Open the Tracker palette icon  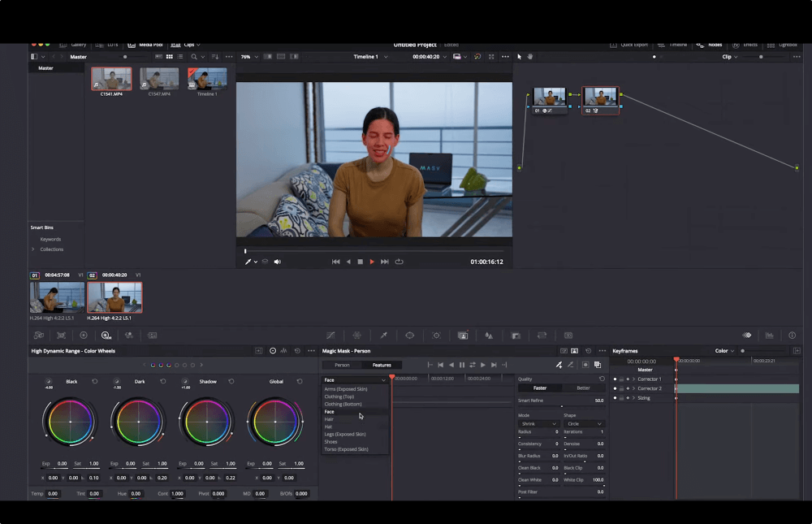436,336
